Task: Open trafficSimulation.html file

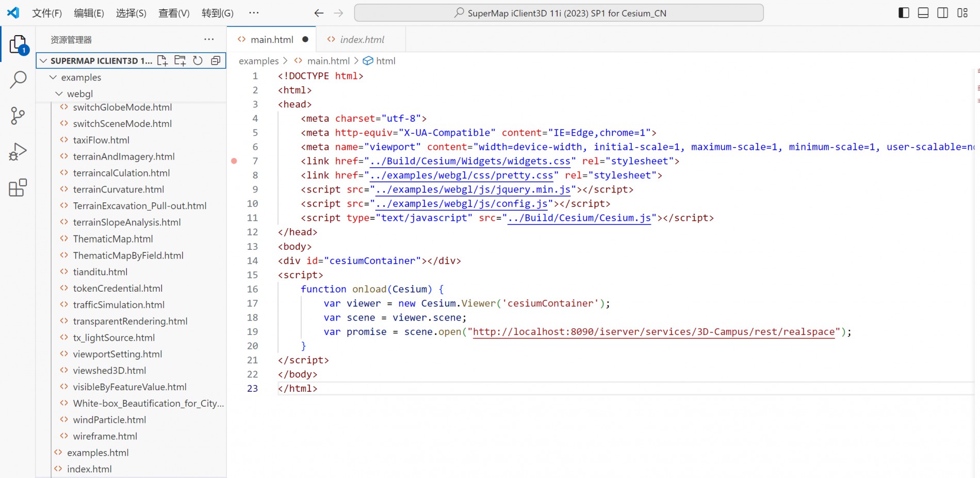Action: click(x=119, y=305)
